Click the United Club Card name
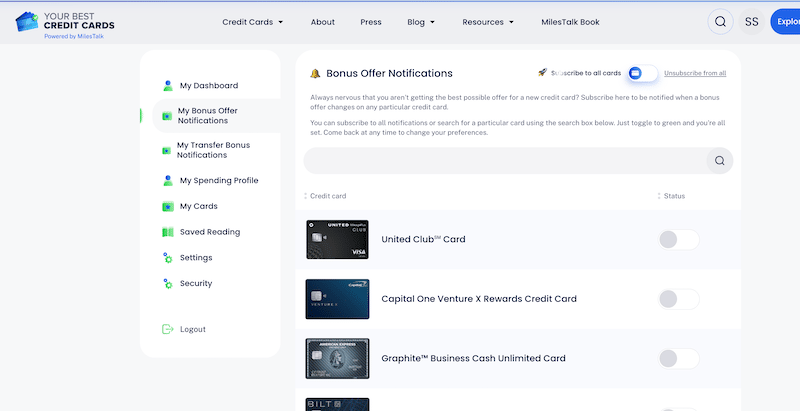Screen dimensions: 800x411 [423, 240]
